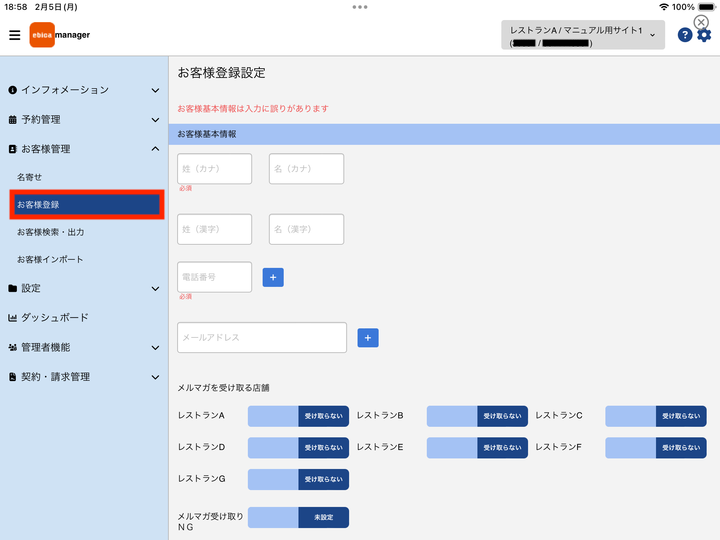This screenshot has width=720, height=540.
Task: Open 予約管理 menu label
Action: click(41, 120)
